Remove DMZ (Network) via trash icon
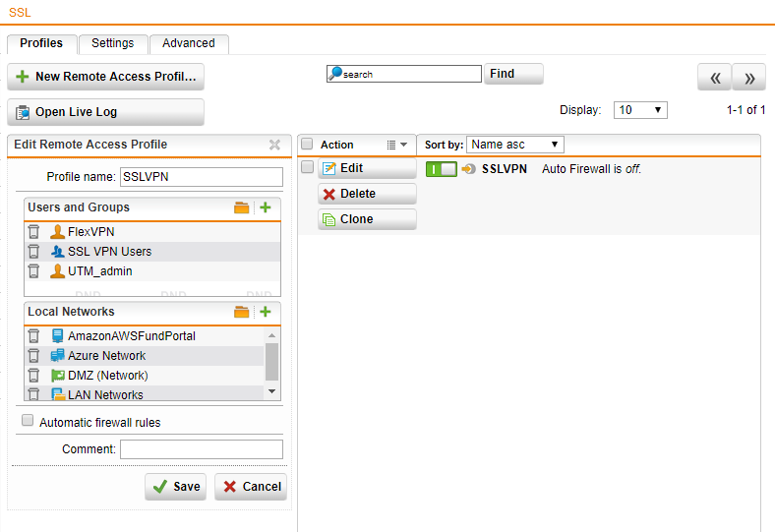The width and height of the screenshot is (775, 532). click(x=33, y=376)
